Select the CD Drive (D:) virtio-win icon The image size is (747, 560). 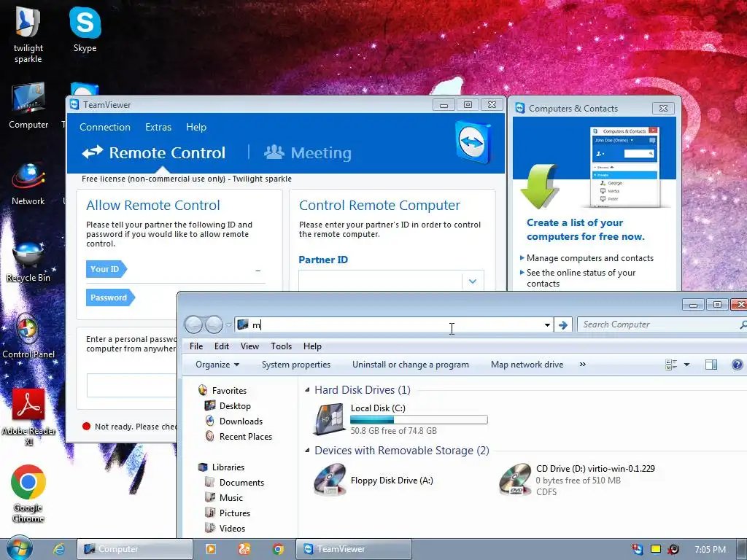coord(515,480)
